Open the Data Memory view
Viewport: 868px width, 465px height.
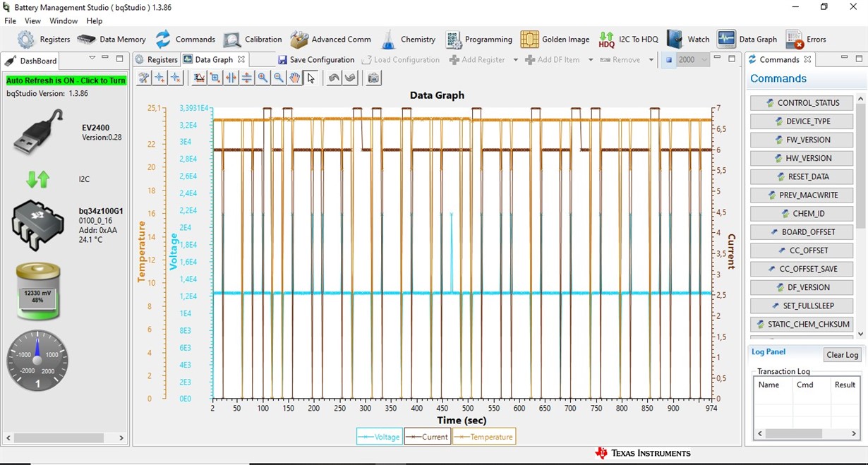[111, 40]
